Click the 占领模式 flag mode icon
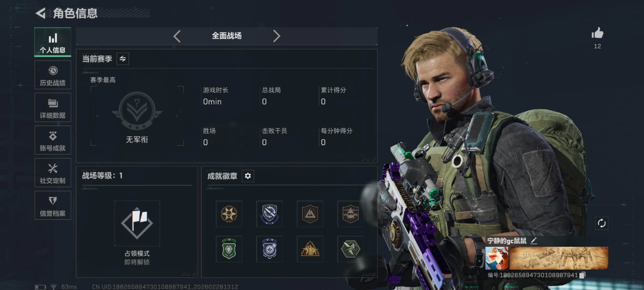The height and width of the screenshot is (290, 644). [137, 223]
